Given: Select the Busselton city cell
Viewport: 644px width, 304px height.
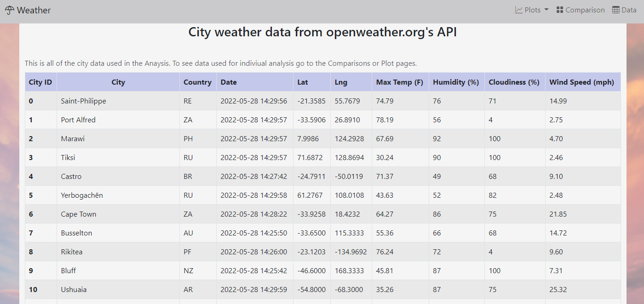Looking at the screenshot, I should pos(118,233).
